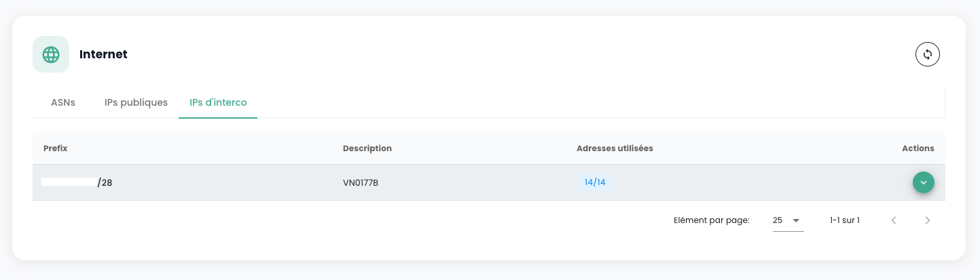Open the items per page dropdown arrow

pyautogui.click(x=796, y=220)
